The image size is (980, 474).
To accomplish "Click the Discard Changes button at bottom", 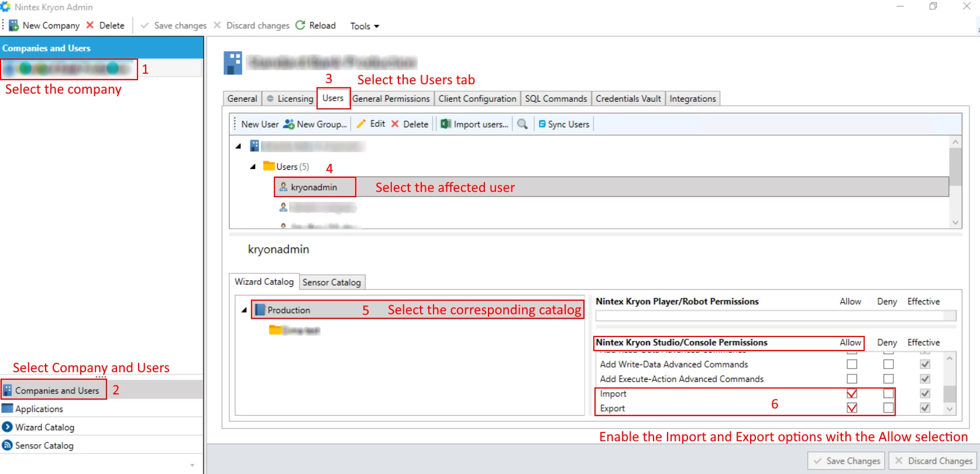I will 933,461.
